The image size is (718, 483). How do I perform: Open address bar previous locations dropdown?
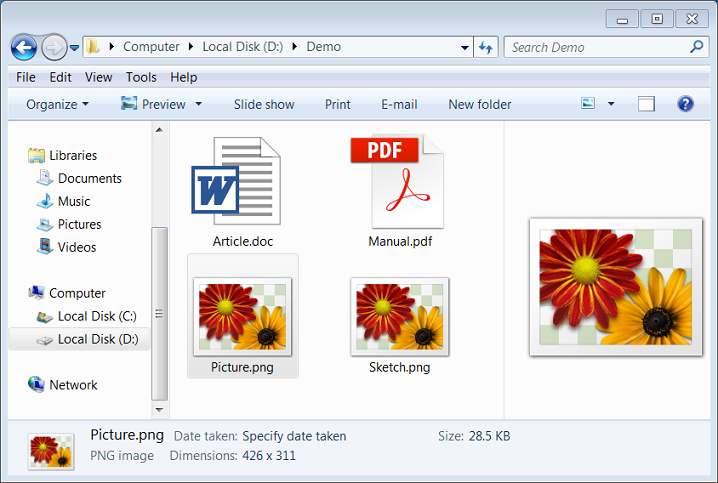[x=464, y=47]
